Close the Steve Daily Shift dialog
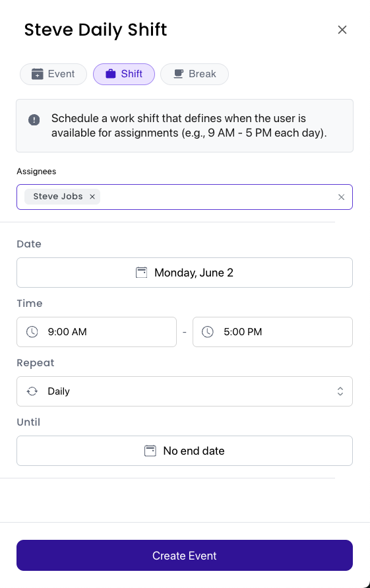370x588 pixels. coord(342,30)
